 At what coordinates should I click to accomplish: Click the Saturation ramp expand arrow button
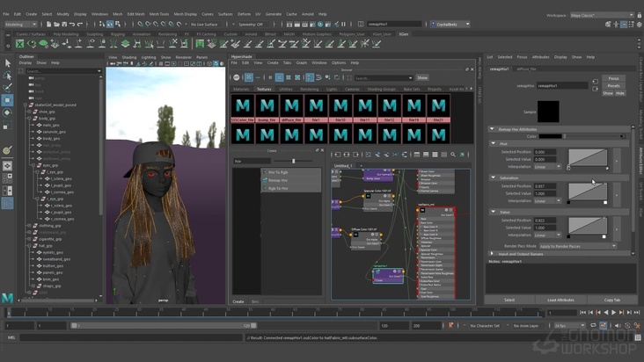point(617,195)
